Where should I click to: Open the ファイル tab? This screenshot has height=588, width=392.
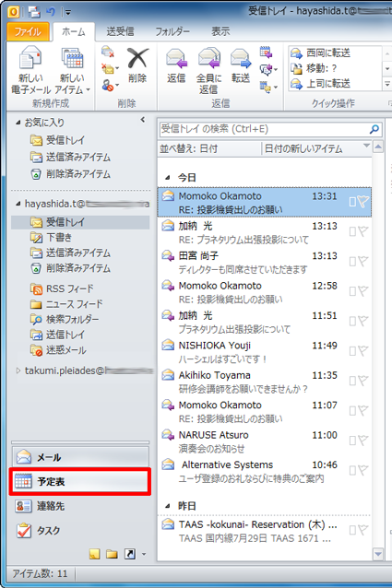tap(28, 31)
